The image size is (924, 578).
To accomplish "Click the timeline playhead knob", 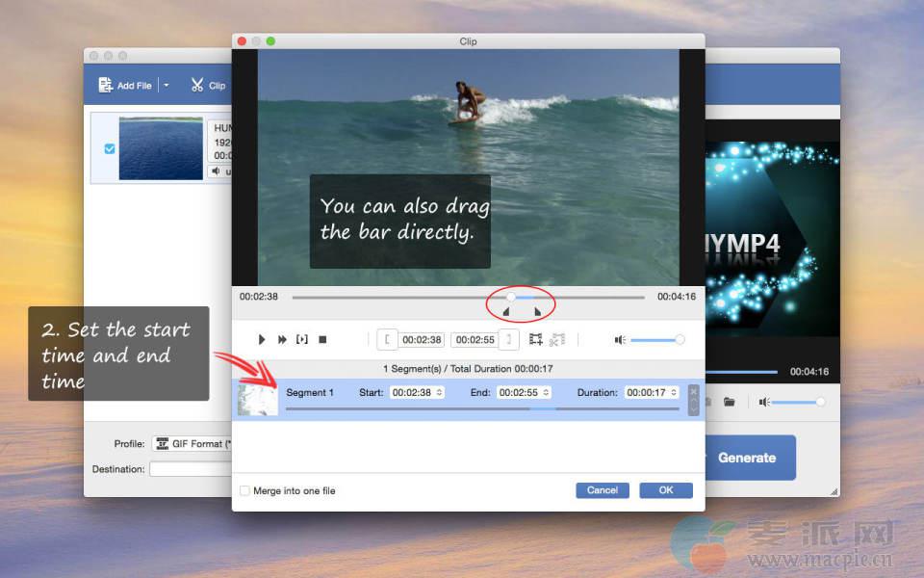I will (x=511, y=297).
